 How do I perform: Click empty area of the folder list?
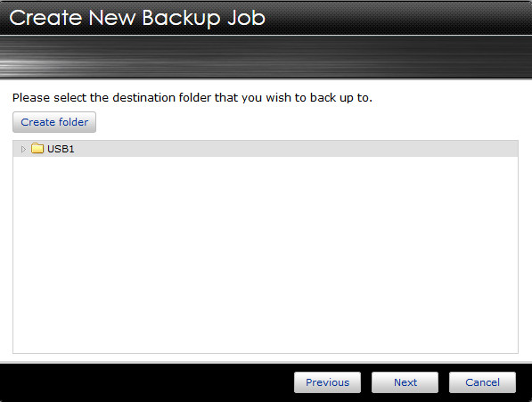point(266,254)
